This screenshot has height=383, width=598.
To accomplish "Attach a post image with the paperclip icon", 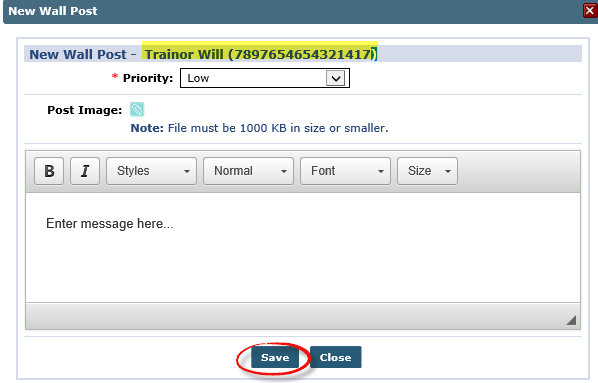I will coord(137,109).
